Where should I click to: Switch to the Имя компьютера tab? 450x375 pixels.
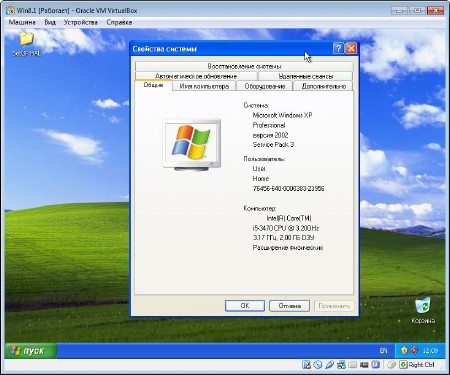(x=204, y=86)
